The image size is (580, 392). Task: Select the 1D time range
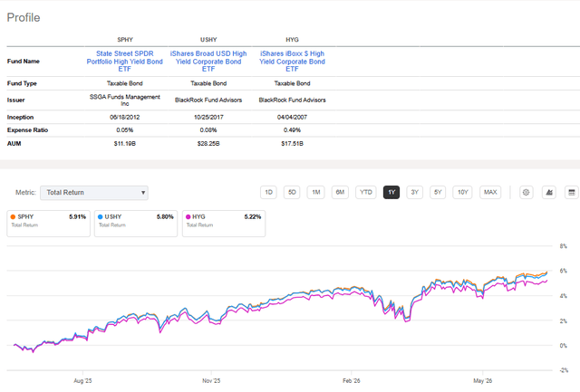pyautogui.click(x=268, y=192)
